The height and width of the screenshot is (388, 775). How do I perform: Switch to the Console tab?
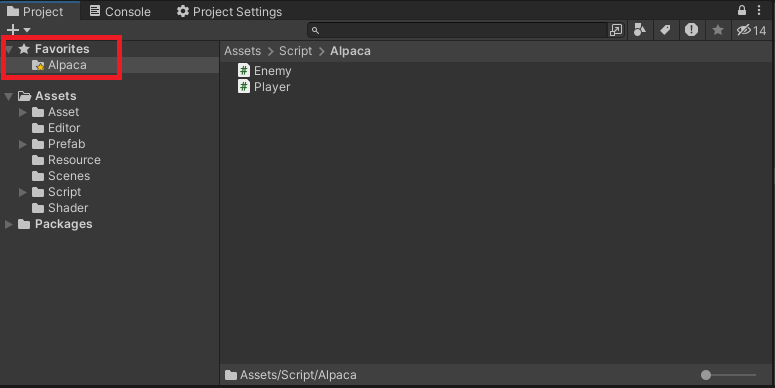[x=120, y=11]
